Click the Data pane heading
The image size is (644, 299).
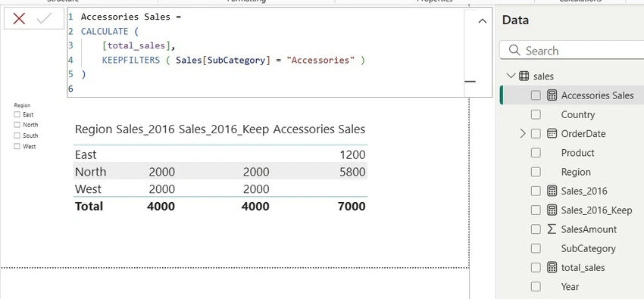pyautogui.click(x=515, y=20)
